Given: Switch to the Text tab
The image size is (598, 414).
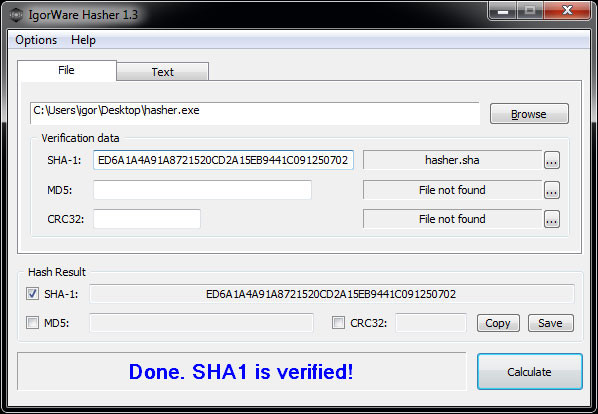Looking at the screenshot, I should point(162,72).
